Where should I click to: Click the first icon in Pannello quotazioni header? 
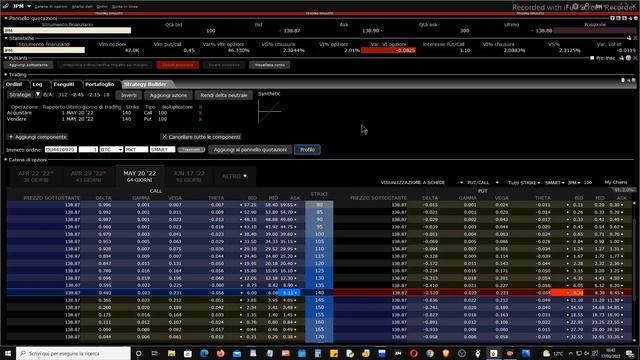click(613, 18)
